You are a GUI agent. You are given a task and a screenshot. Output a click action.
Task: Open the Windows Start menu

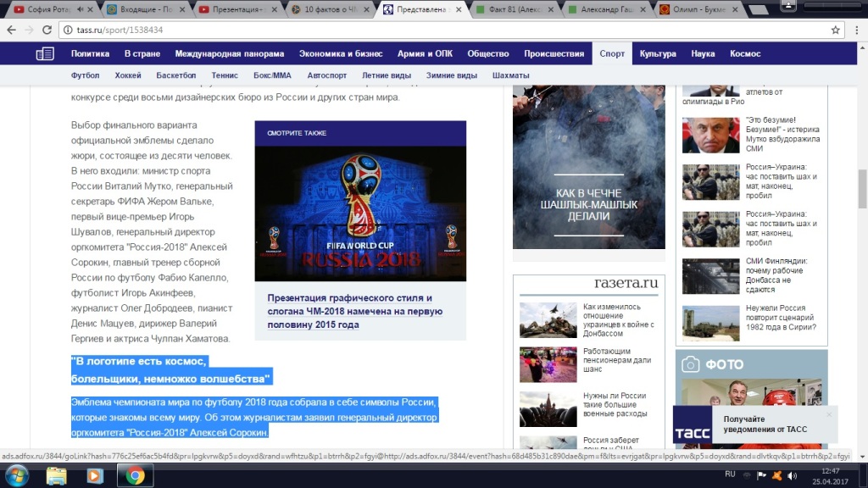(17, 475)
